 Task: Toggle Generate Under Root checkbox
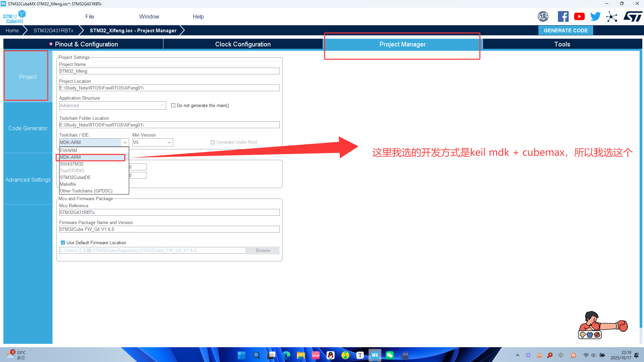213,142
